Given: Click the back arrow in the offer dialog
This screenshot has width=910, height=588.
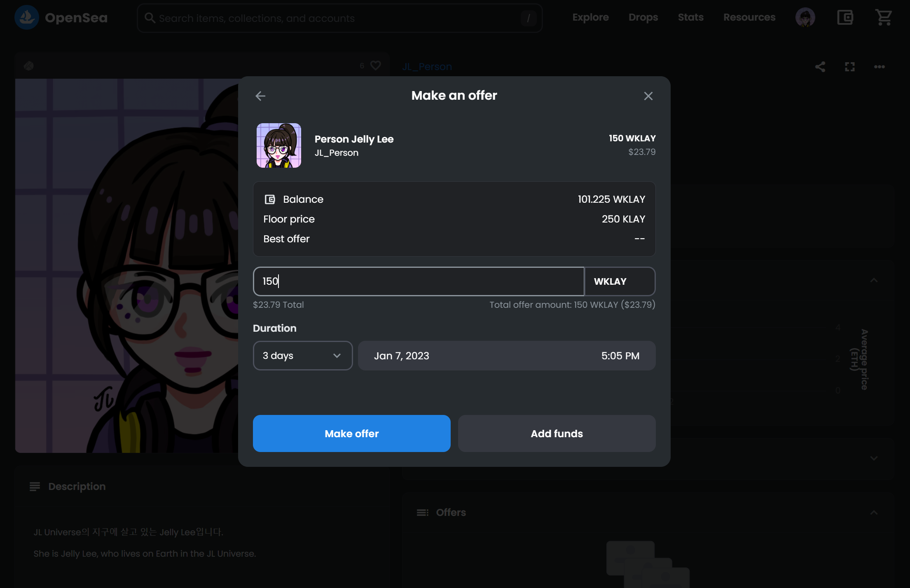Looking at the screenshot, I should point(260,96).
